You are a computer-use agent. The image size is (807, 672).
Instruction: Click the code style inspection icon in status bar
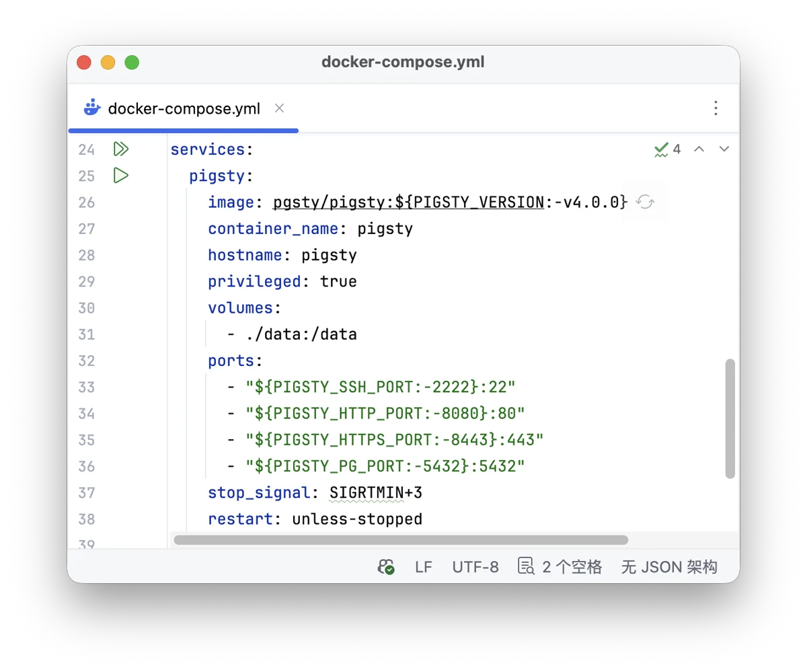click(525, 566)
